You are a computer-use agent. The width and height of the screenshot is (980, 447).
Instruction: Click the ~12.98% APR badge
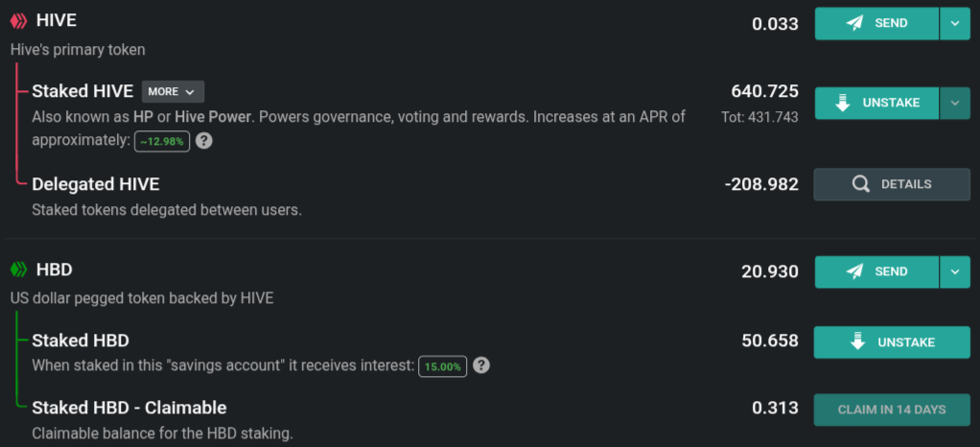tap(162, 141)
